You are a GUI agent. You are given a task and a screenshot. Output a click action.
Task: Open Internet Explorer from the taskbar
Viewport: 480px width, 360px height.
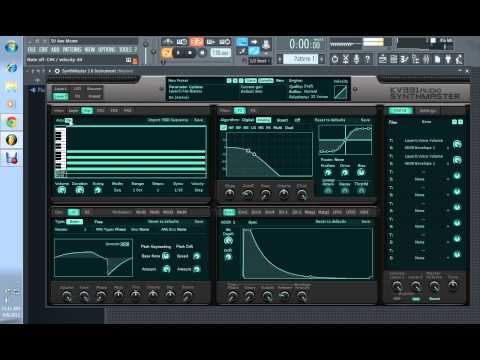11,68
